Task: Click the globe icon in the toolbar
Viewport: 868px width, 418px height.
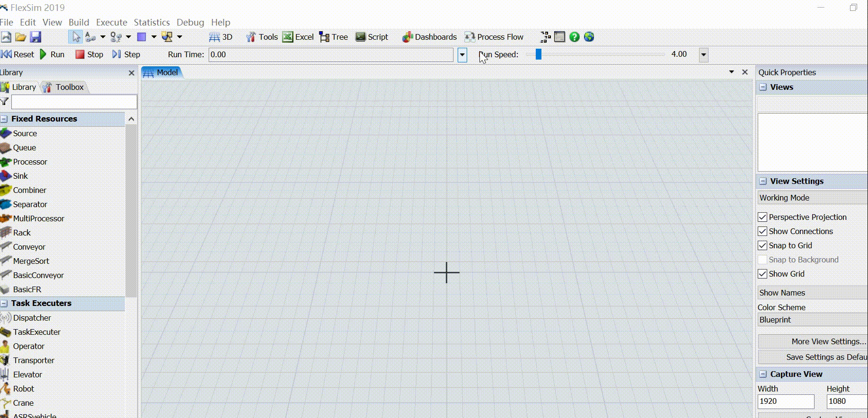Action: click(x=589, y=37)
